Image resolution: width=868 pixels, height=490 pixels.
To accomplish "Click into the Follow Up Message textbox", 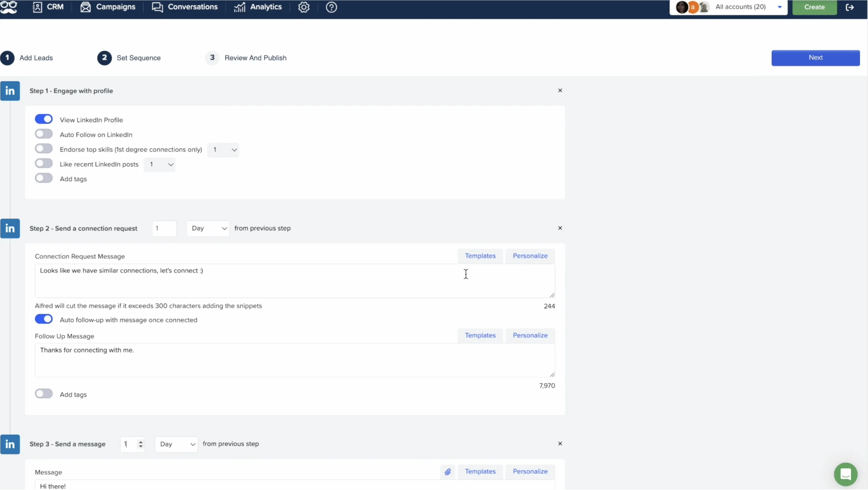I will click(x=294, y=360).
